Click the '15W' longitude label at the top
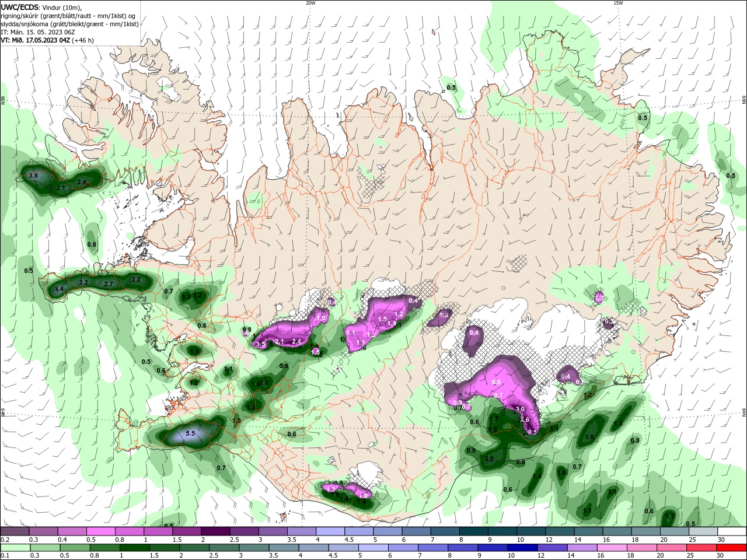The width and height of the screenshot is (747, 560). [618, 3]
